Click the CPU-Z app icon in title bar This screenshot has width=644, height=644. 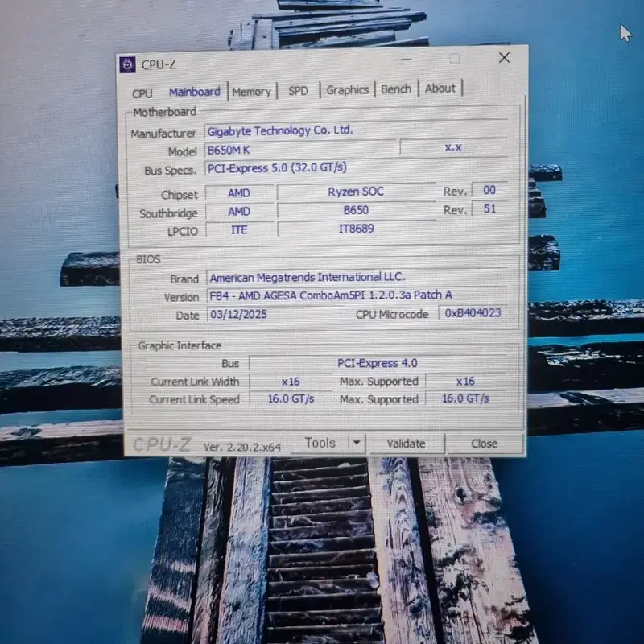click(127, 64)
